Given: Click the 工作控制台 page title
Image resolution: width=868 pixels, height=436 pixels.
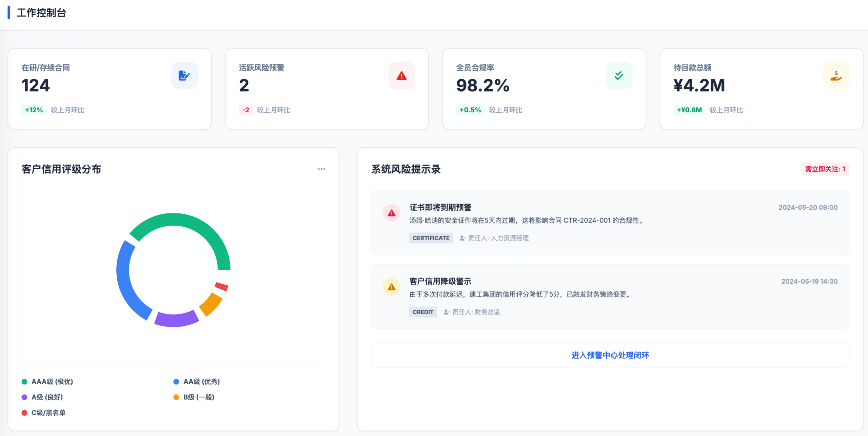Looking at the screenshot, I should [41, 13].
